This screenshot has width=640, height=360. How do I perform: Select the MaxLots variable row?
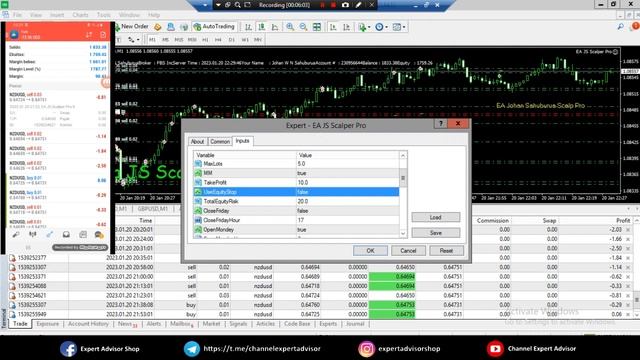[x=296, y=164]
